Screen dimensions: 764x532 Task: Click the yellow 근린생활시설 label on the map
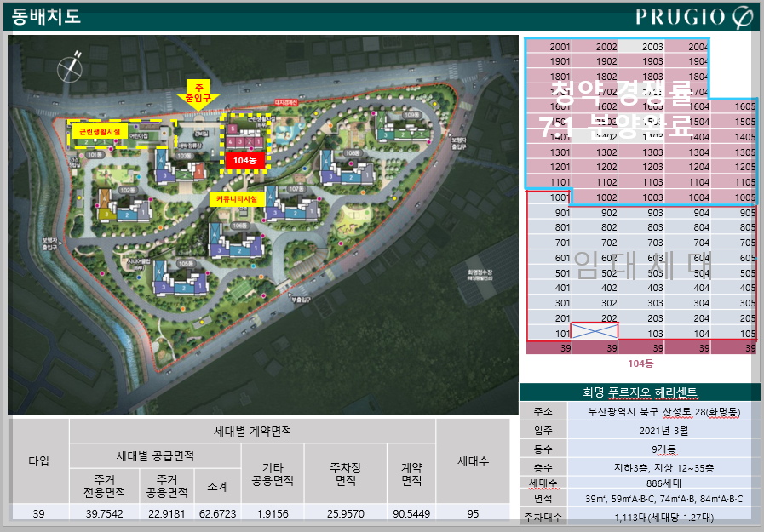click(x=100, y=131)
